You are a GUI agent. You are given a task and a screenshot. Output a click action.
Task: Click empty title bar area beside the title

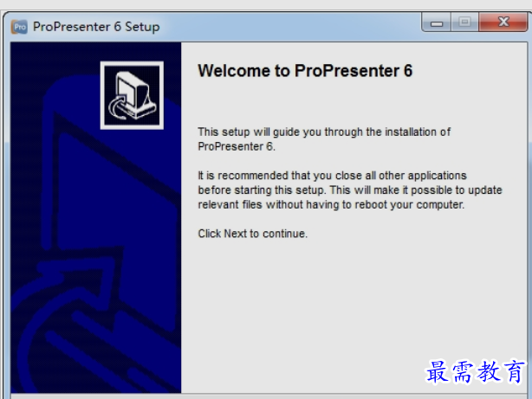click(x=289, y=27)
